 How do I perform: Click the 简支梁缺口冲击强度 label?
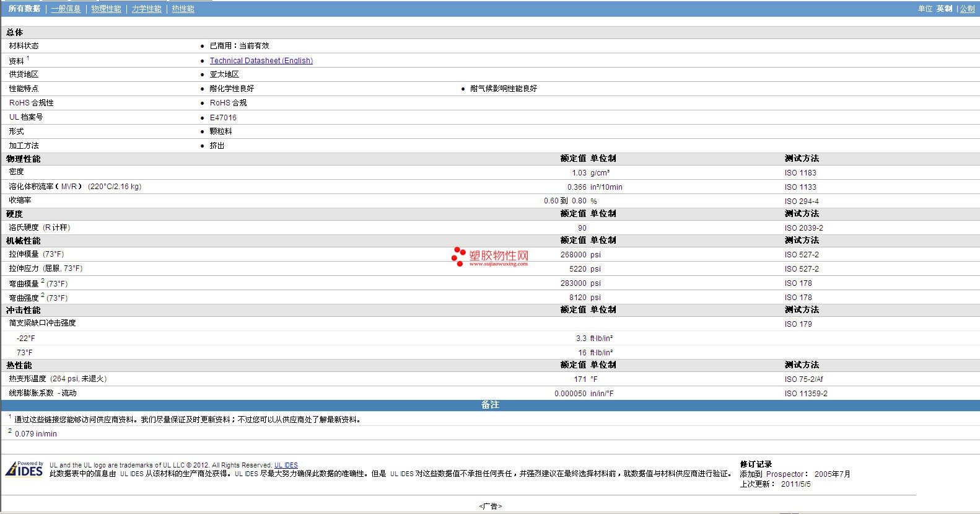(42, 323)
